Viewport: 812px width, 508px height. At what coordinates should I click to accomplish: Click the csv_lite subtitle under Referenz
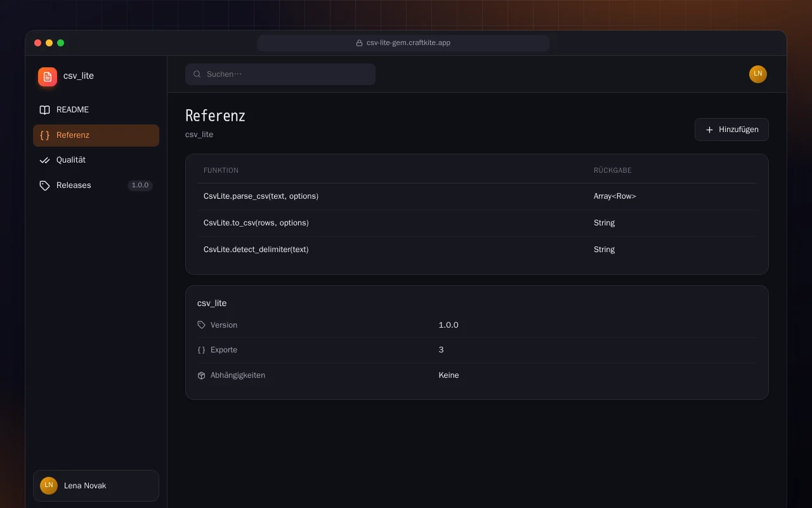(x=199, y=135)
